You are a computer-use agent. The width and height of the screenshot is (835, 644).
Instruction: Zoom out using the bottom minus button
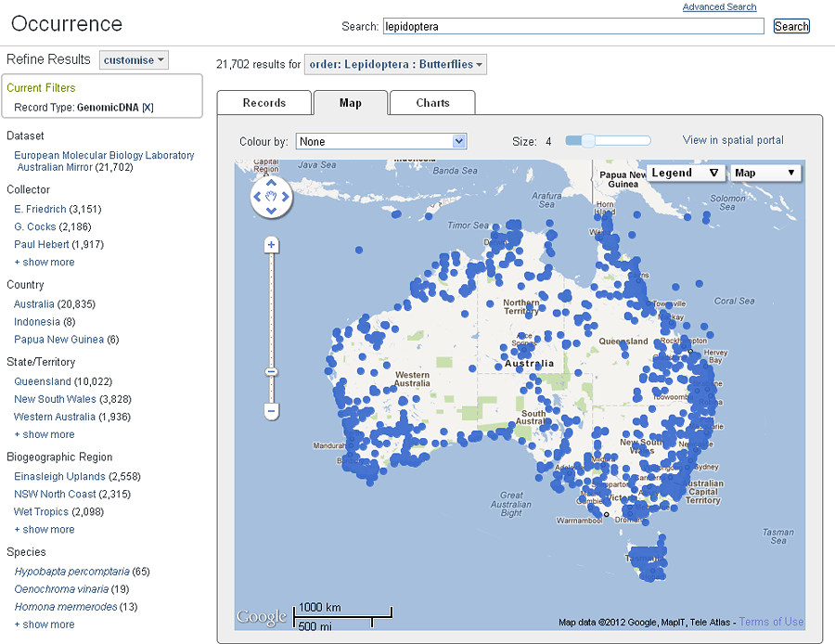271,410
